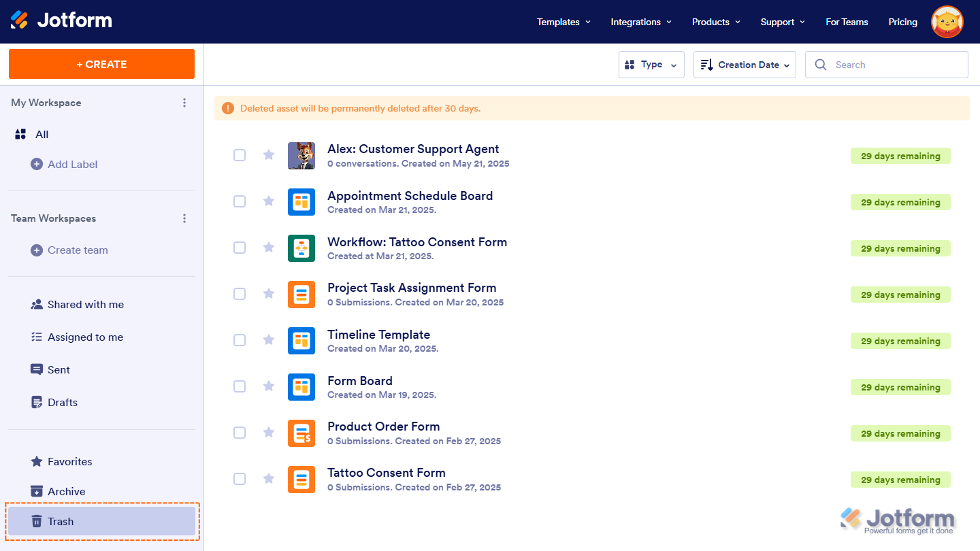The width and height of the screenshot is (980, 551).
Task: Expand the Products menu
Action: click(716, 22)
